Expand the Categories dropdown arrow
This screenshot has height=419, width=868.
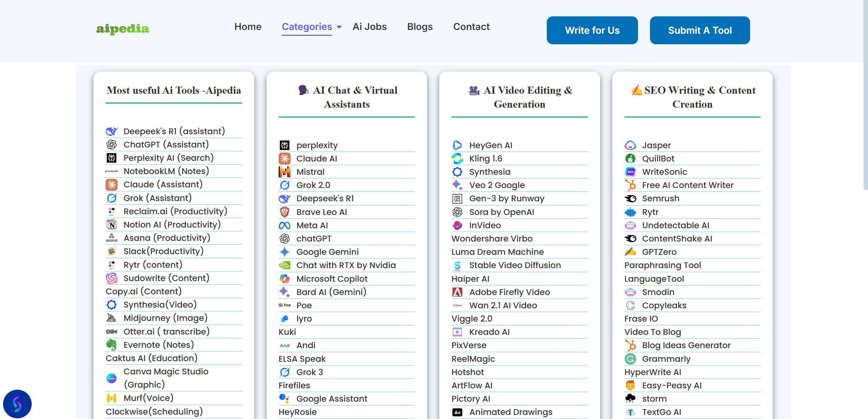click(x=339, y=27)
